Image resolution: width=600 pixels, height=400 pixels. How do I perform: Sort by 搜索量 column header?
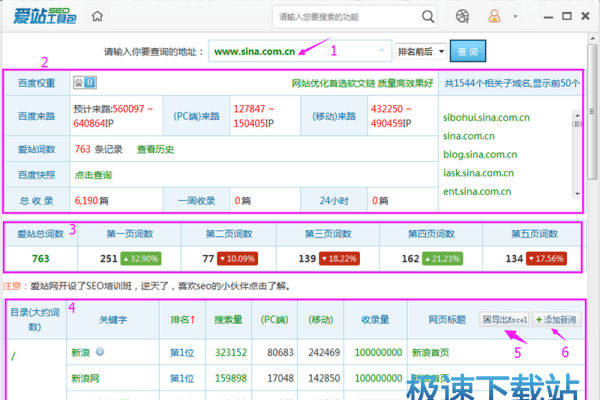[x=228, y=320]
